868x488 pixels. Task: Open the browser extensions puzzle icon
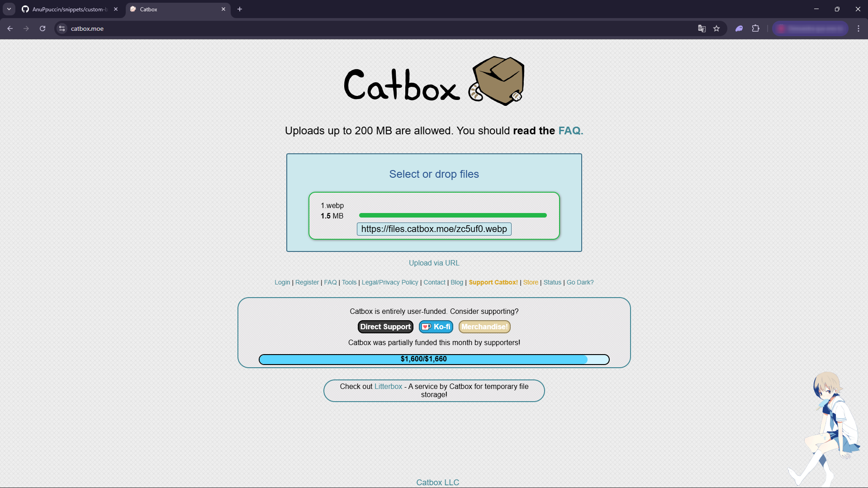click(x=755, y=28)
